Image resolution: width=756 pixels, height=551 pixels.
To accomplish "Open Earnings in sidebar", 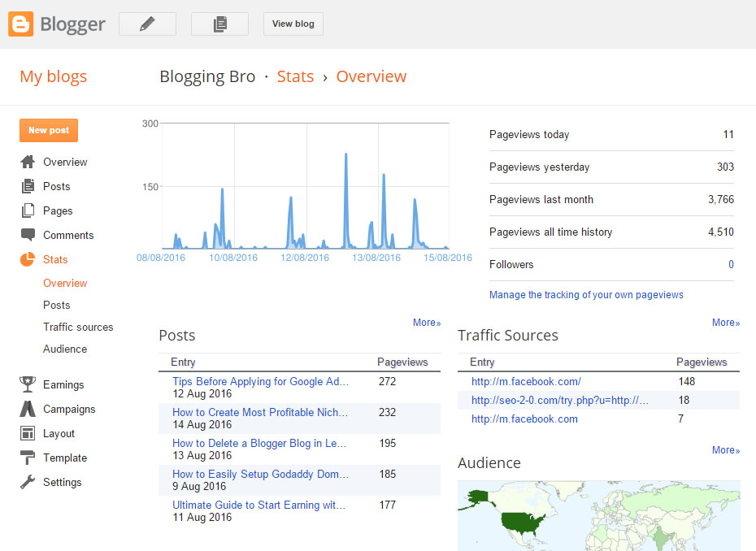I will tap(63, 384).
